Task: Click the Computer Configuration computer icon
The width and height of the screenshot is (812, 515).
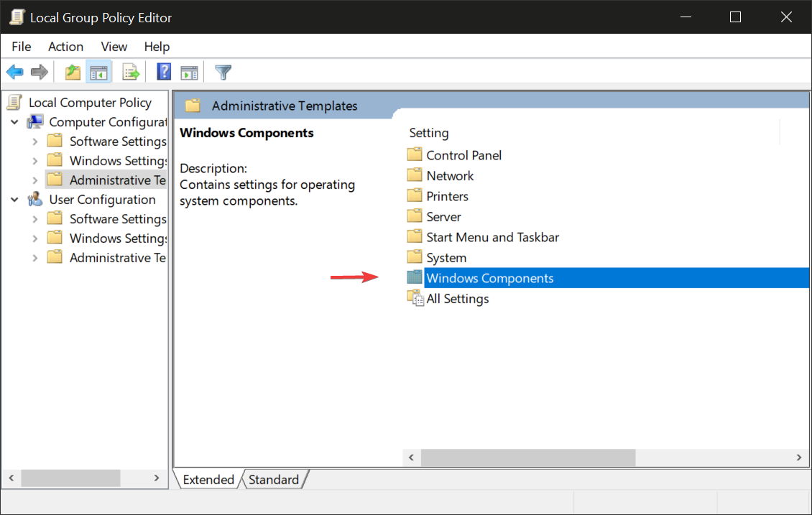Action: (35, 121)
